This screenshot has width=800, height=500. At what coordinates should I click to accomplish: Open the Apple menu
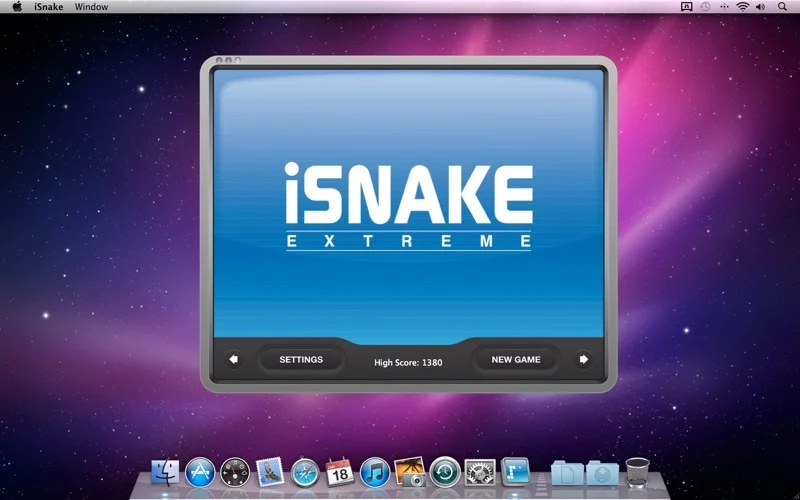click(17, 7)
